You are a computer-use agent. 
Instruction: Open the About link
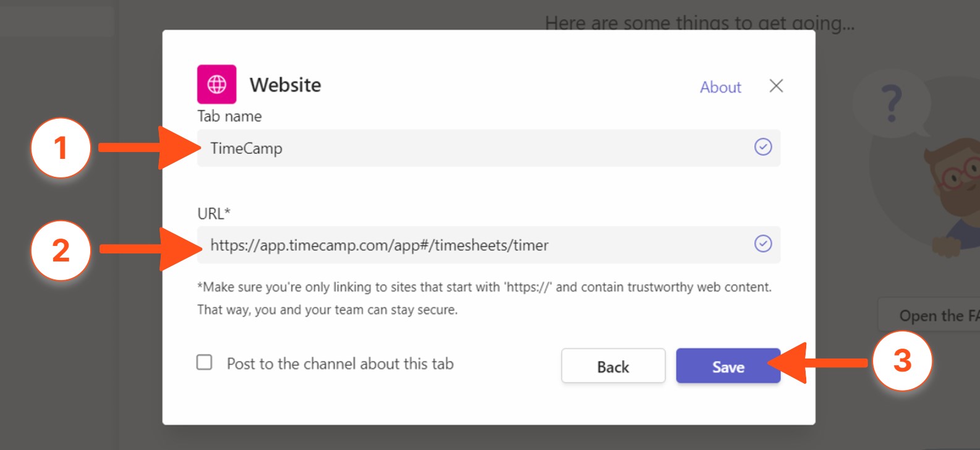(x=720, y=87)
